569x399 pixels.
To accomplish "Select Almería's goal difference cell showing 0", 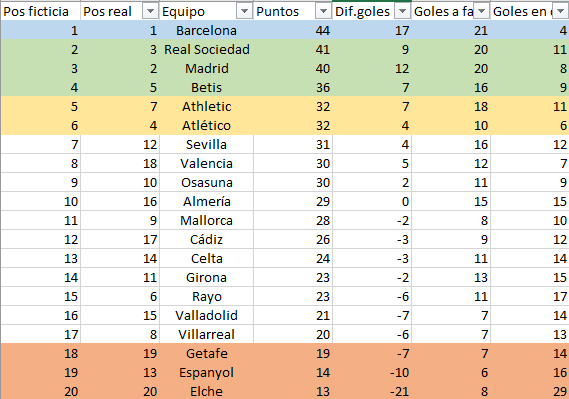I will pos(372,201).
